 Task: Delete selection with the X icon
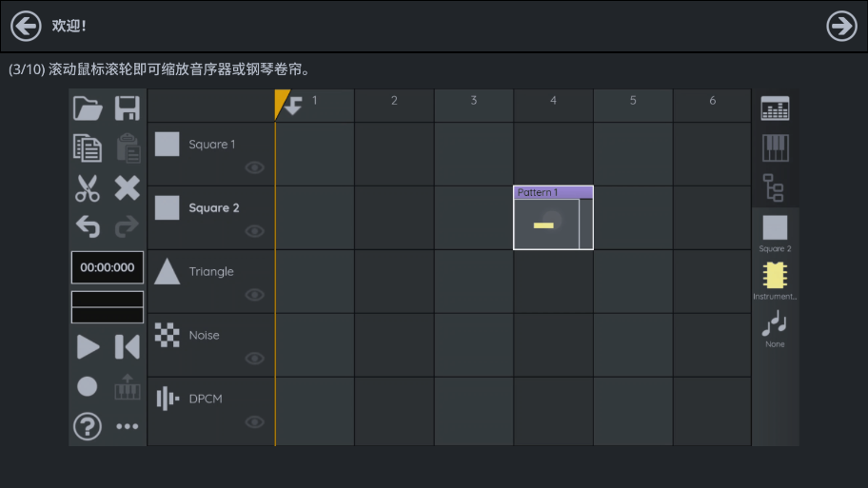[128, 188]
